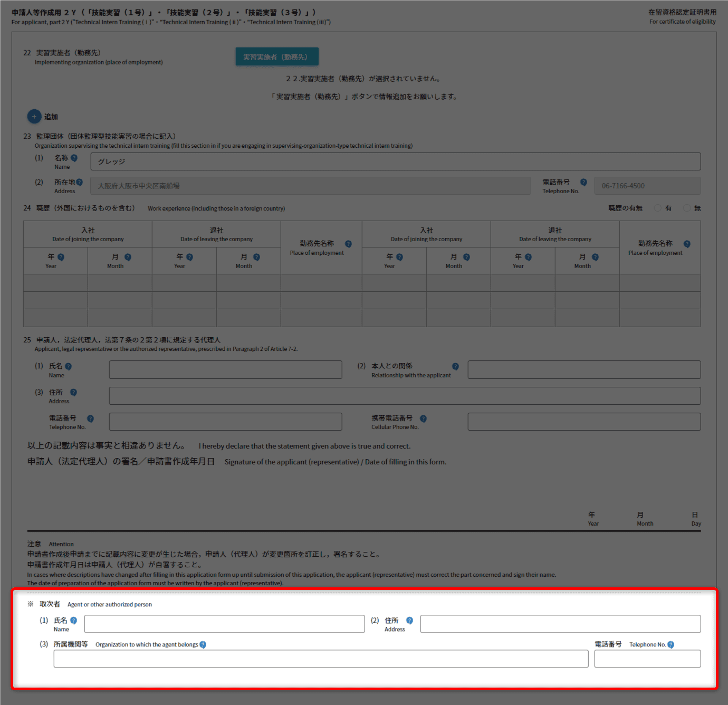Click the 追加 add label link
728x705 pixels.
tap(51, 117)
